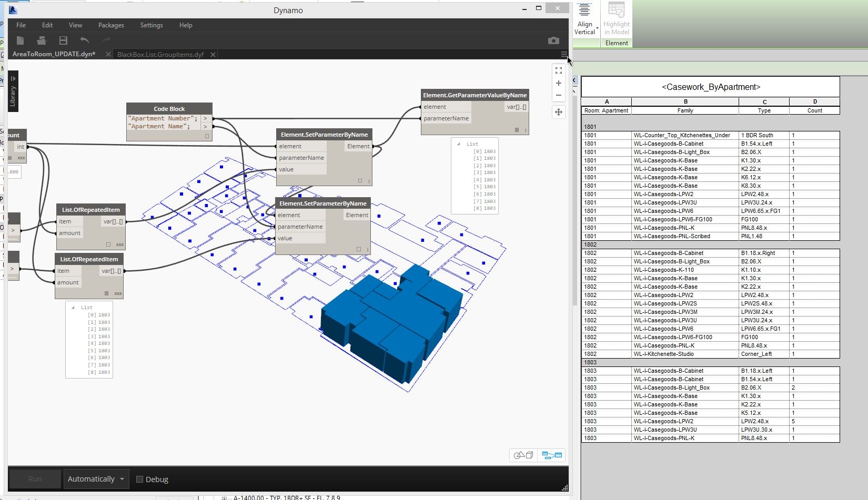Click the Room: Apartment header cell
This screenshot has width=868, height=500.
(607, 110)
